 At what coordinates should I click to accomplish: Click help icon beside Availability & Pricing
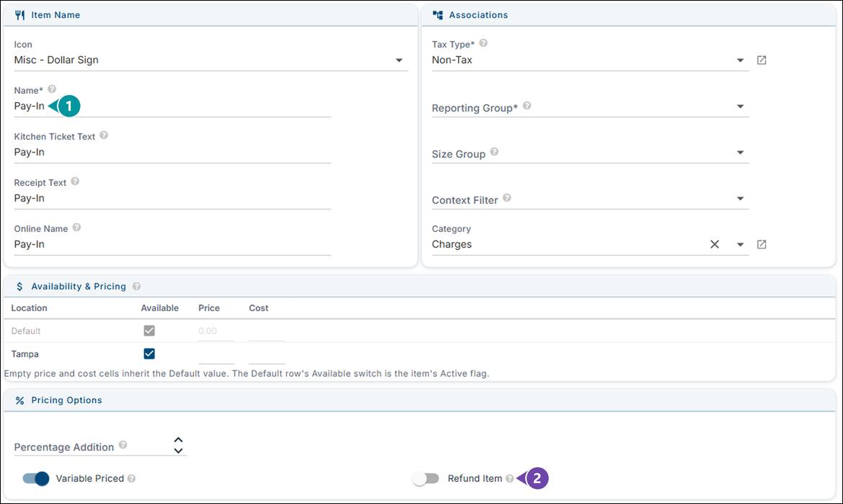click(137, 287)
